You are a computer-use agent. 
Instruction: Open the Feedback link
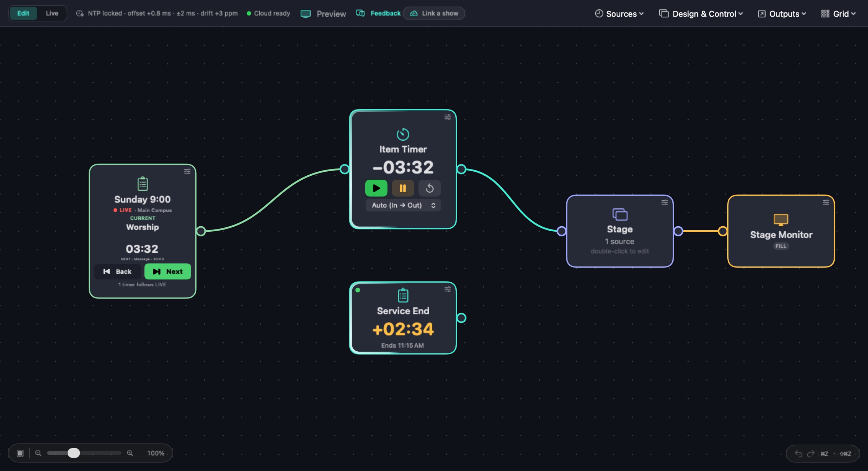click(378, 13)
